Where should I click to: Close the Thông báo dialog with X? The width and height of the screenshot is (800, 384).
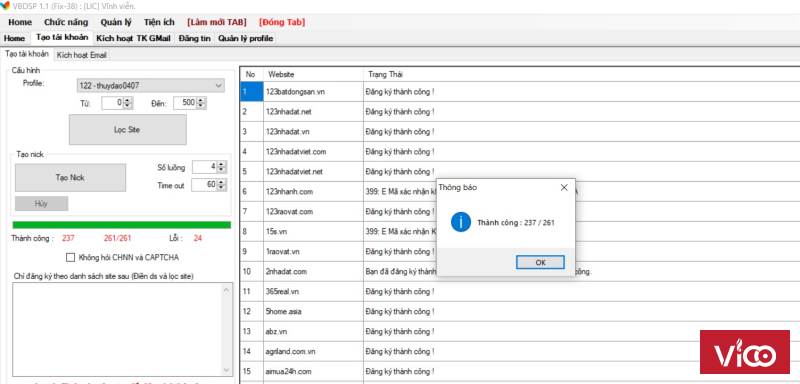pos(564,188)
